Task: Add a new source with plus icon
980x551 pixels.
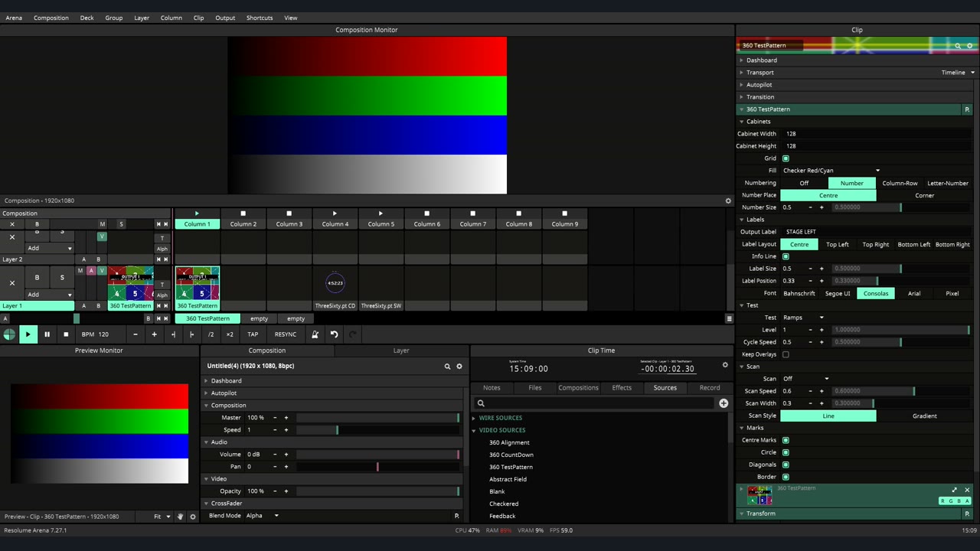Action: [x=724, y=403]
